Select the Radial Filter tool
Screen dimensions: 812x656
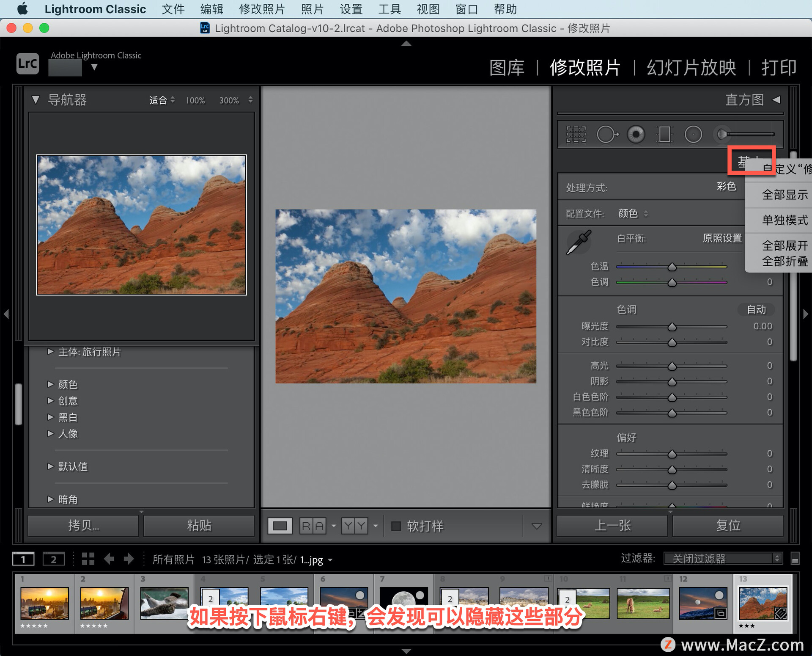[x=693, y=135]
